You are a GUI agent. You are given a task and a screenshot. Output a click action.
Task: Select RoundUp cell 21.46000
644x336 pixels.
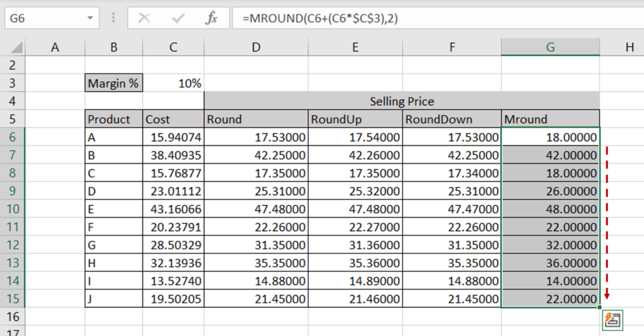(355, 299)
